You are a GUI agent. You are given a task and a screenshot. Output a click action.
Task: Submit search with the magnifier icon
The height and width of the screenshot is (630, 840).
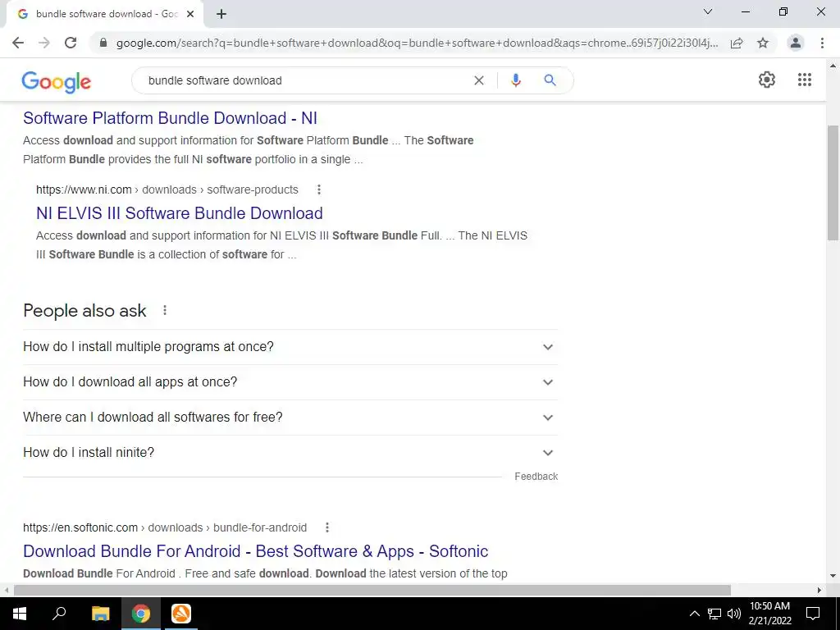tap(550, 80)
